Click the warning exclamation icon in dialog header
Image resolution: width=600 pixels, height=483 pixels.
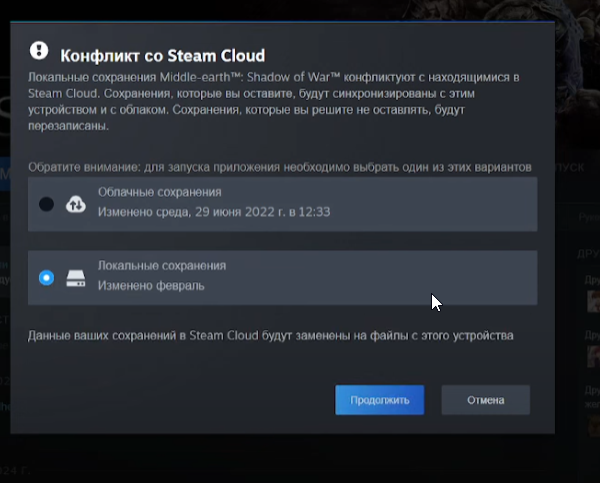click(39, 51)
